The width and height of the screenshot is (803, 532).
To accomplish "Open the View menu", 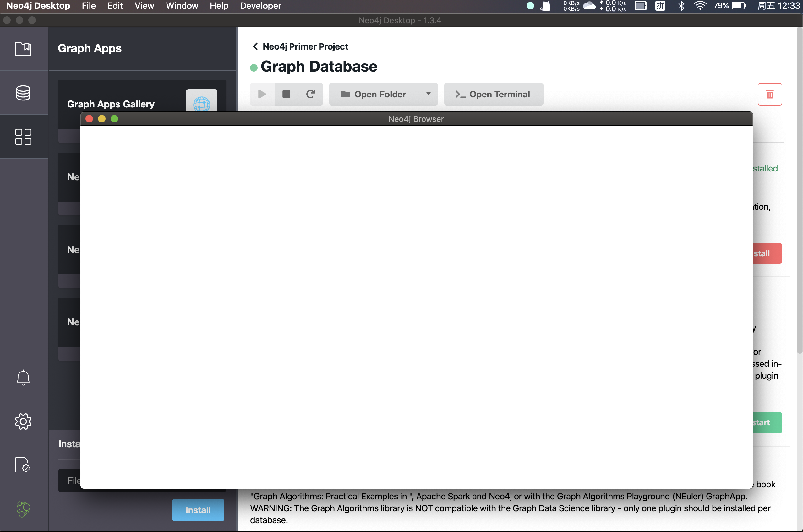I will 144,6.
